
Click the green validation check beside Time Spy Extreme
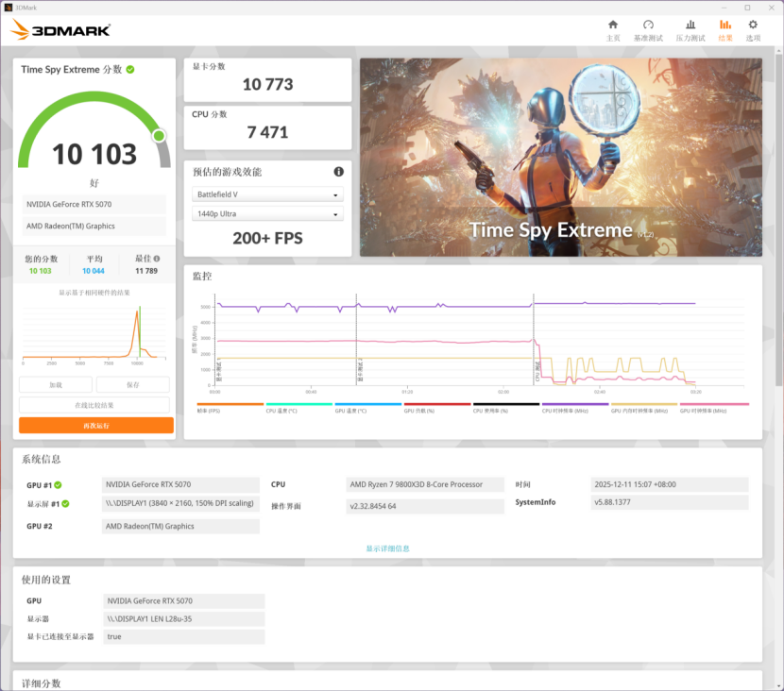coord(130,70)
